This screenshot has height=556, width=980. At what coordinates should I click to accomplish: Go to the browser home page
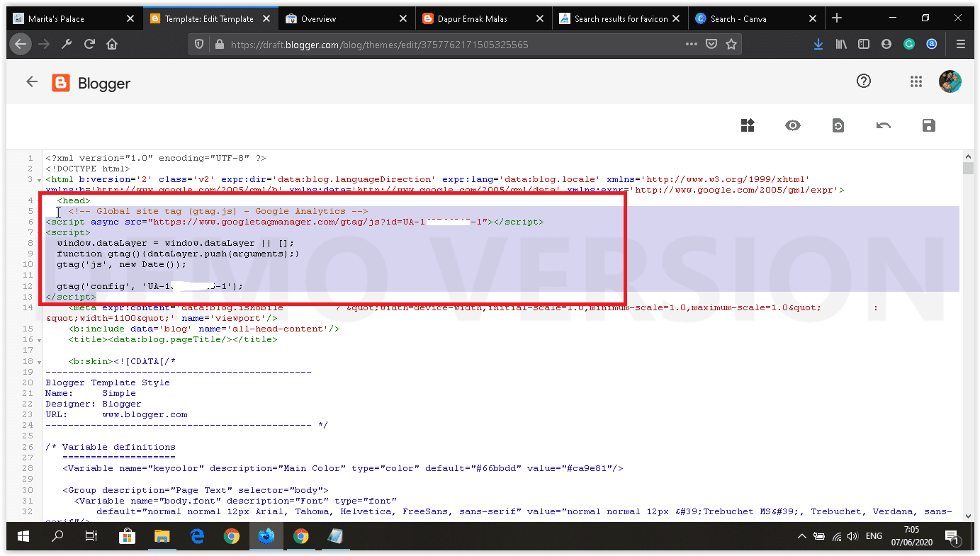(112, 44)
